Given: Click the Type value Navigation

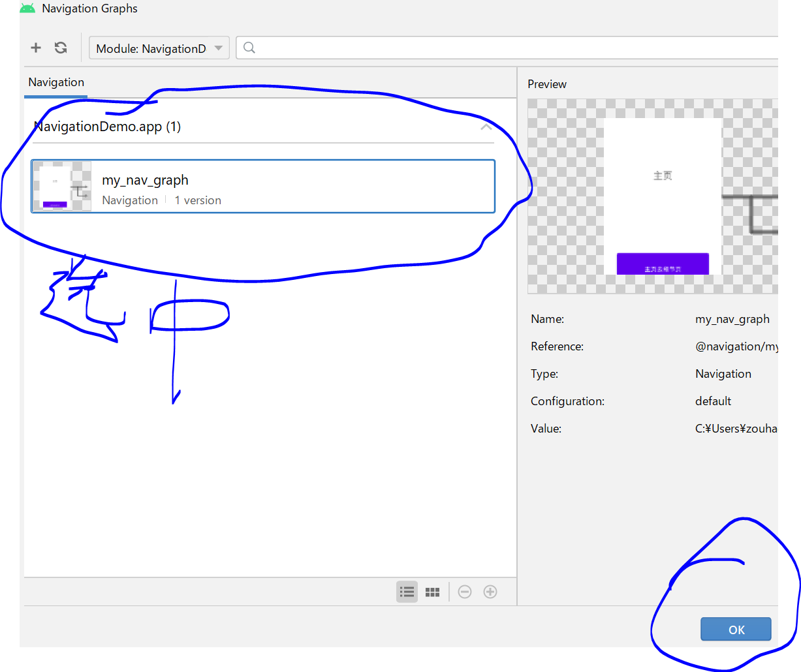Looking at the screenshot, I should pyautogui.click(x=723, y=374).
